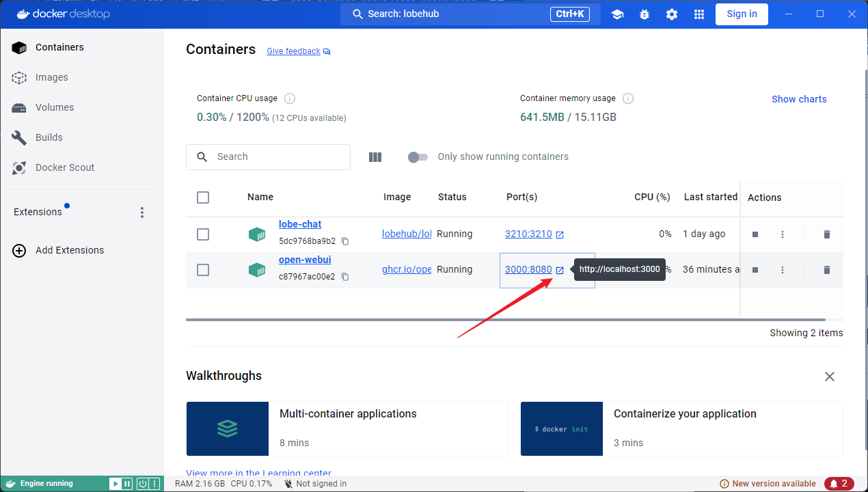Copy the lobe-chat container ID
Image resolution: width=868 pixels, height=492 pixels.
[x=345, y=241]
